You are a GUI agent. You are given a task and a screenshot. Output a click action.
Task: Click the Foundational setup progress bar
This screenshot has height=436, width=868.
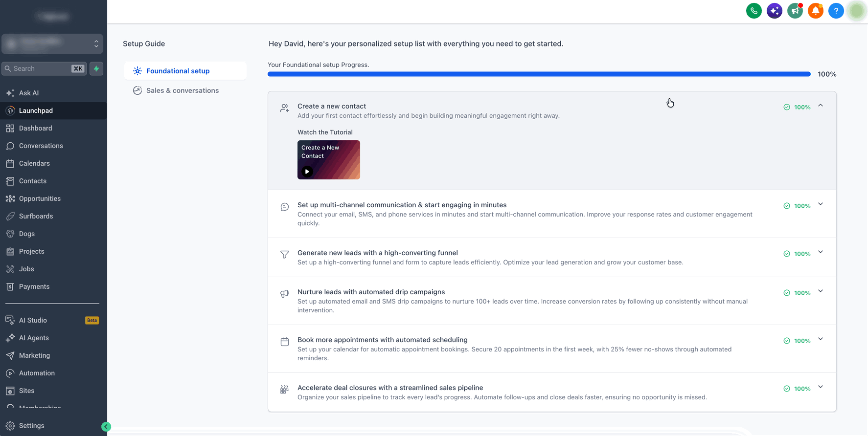tap(539, 74)
